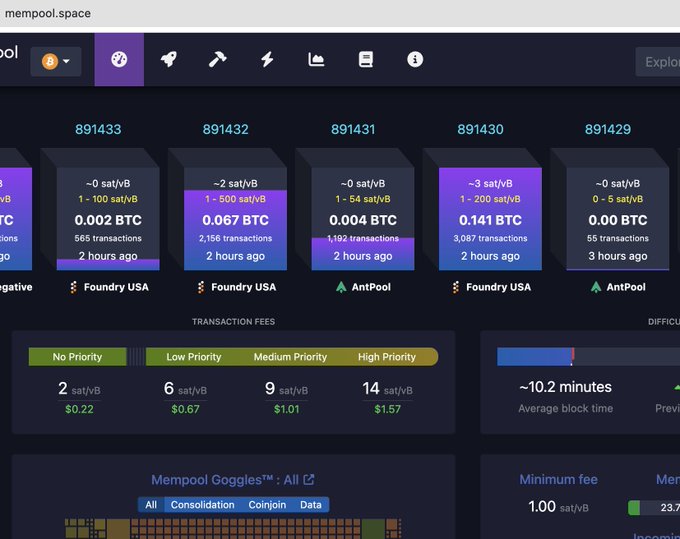680x539 pixels.
Task: Click the memory usage green progress bar
Action: (634, 508)
